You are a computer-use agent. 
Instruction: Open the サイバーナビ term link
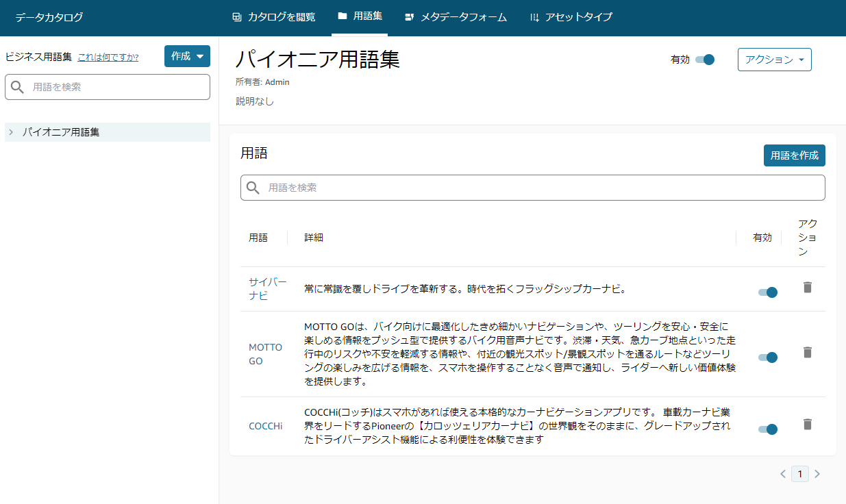(268, 289)
